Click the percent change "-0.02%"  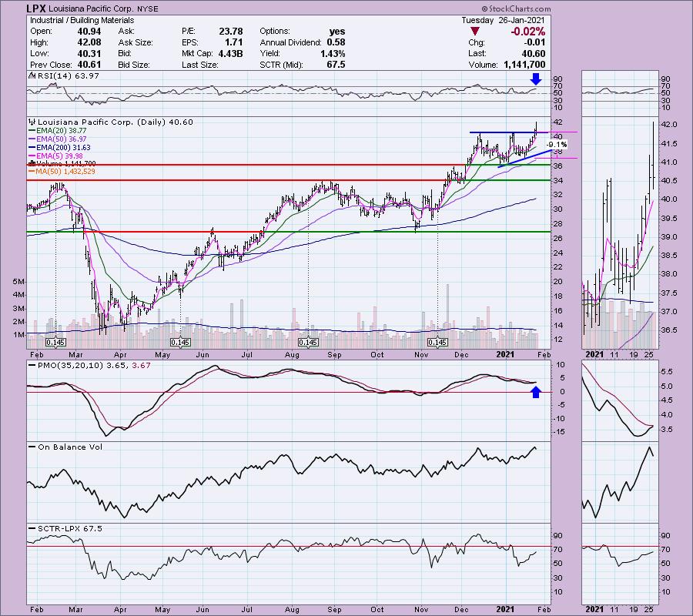(x=527, y=32)
